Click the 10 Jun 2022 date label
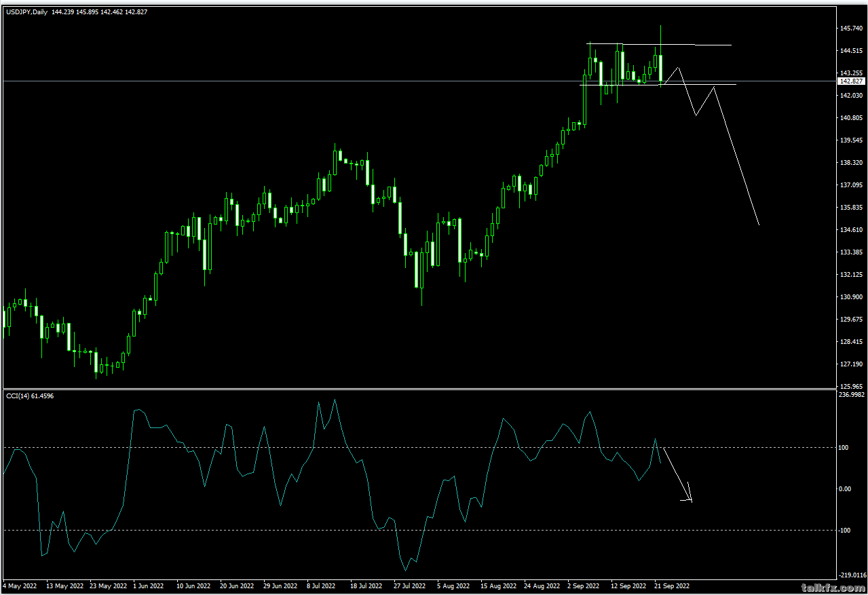868x595 pixels. pos(195,586)
